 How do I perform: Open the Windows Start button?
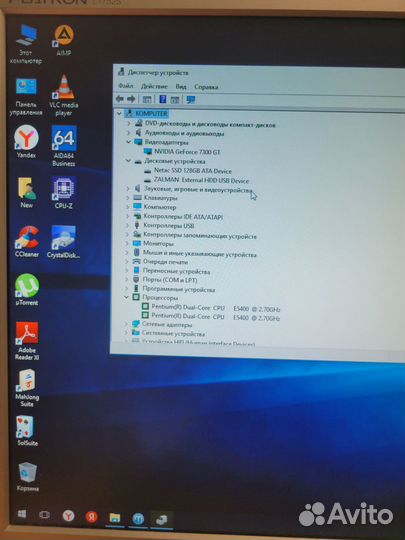click(x=22, y=515)
